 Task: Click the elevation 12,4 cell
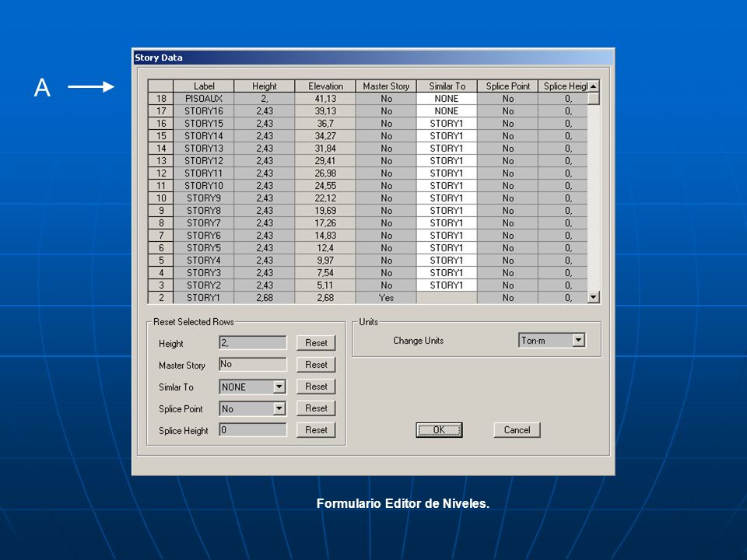tap(325, 248)
